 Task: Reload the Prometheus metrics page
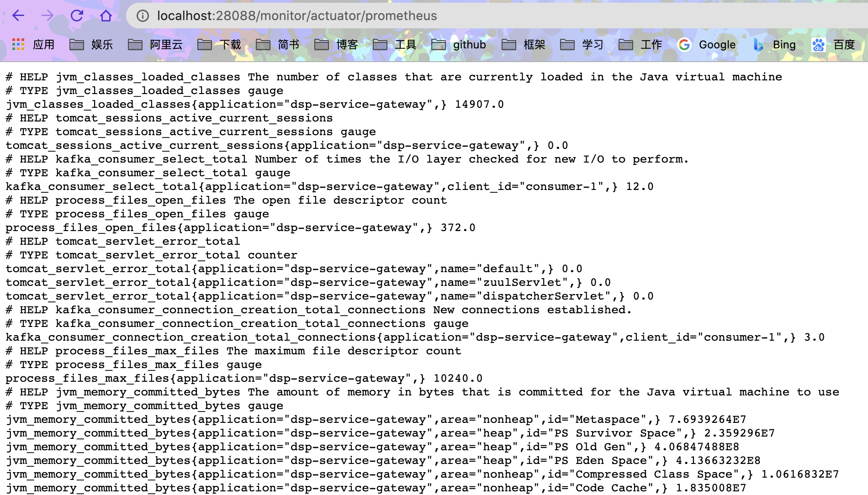76,15
